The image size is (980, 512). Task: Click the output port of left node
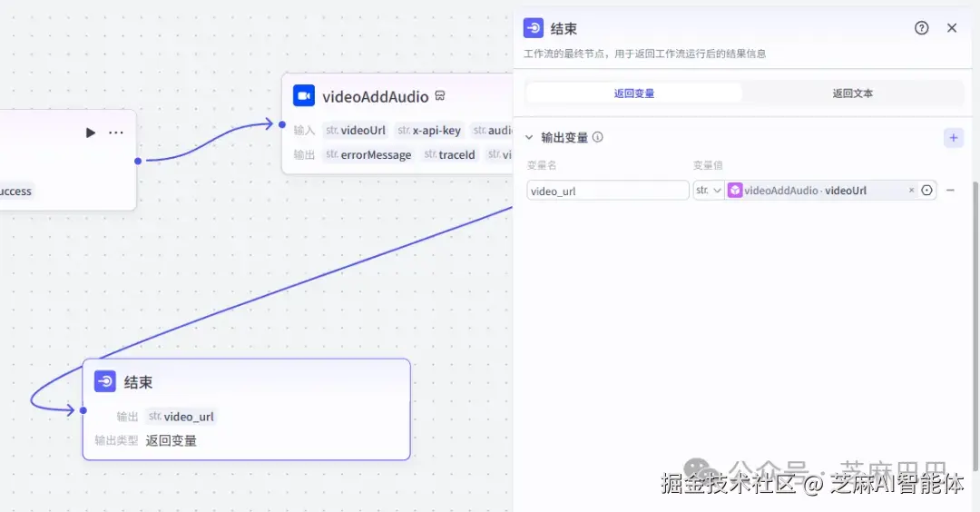[x=138, y=161]
